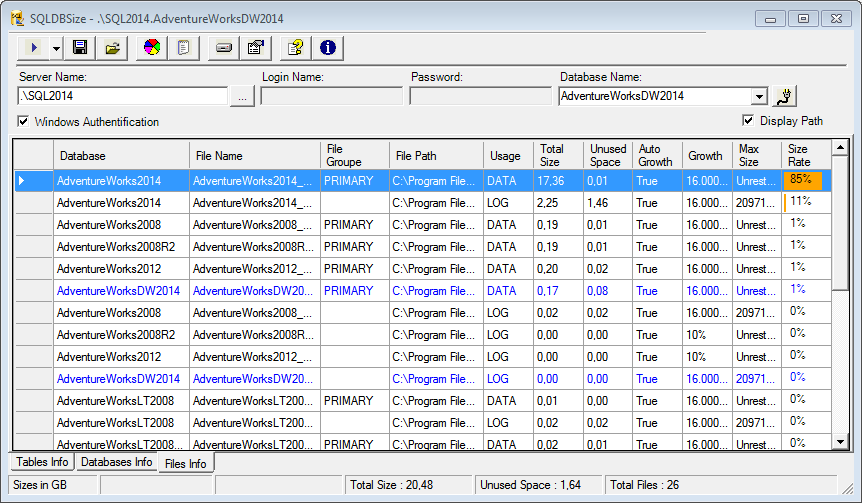Sort by the Max Size column header
This screenshot has width=862, height=503.
(x=757, y=155)
